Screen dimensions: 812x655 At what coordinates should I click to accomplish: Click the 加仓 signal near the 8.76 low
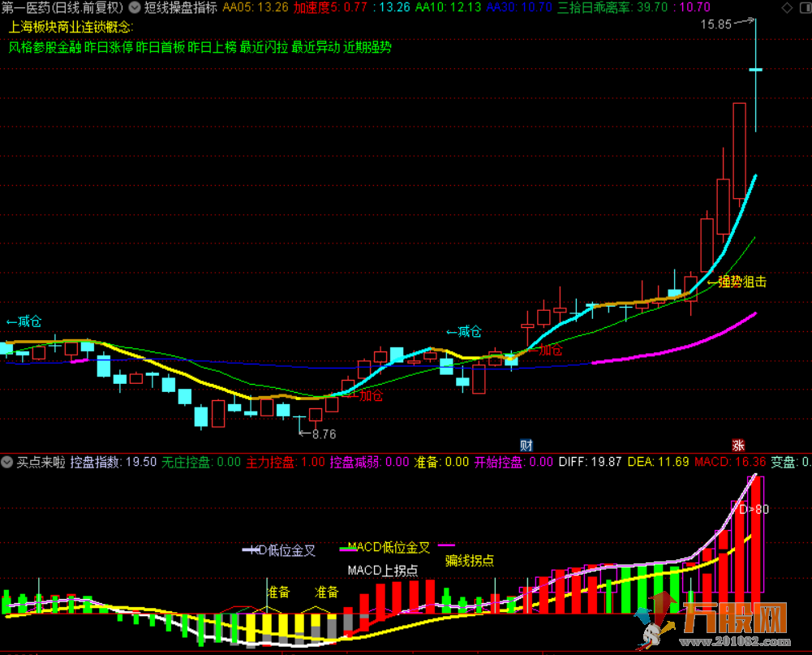tap(371, 396)
